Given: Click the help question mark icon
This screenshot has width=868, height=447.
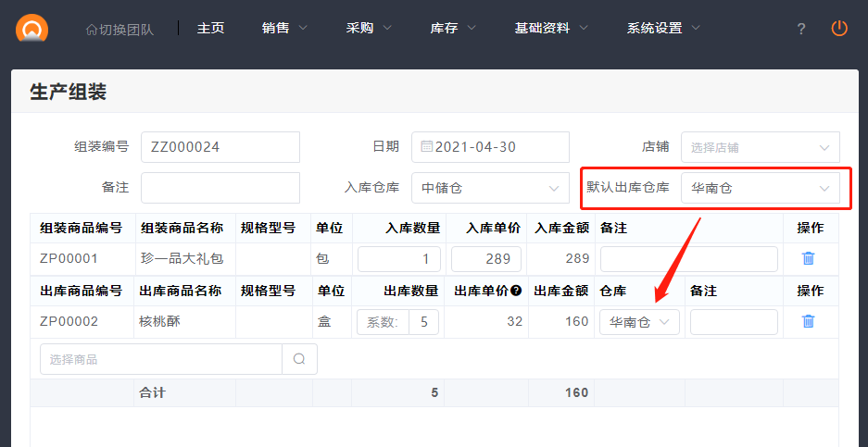Looking at the screenshot, I should tap(801, 29).
